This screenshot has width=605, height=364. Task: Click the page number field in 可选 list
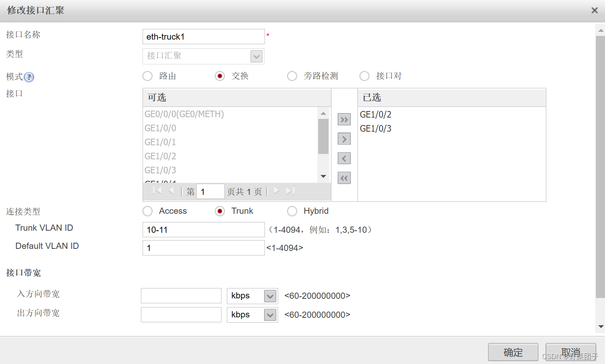pos(210,191)
